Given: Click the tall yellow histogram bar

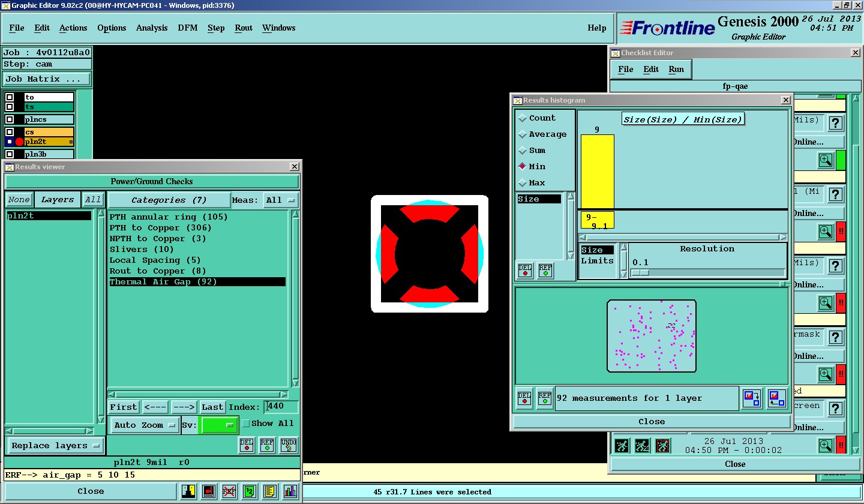Looking at the screenshot, I should [597, 171].
